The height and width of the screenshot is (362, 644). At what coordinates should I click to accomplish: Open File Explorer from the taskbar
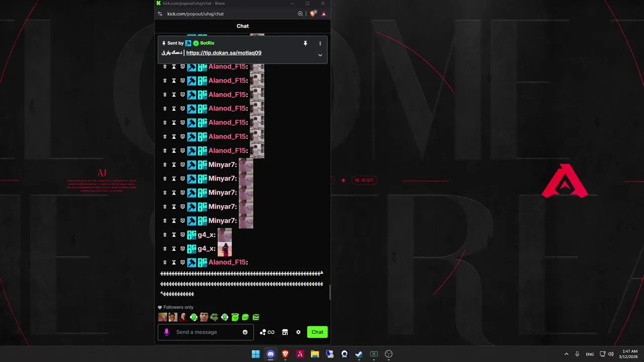coord(314,354)
